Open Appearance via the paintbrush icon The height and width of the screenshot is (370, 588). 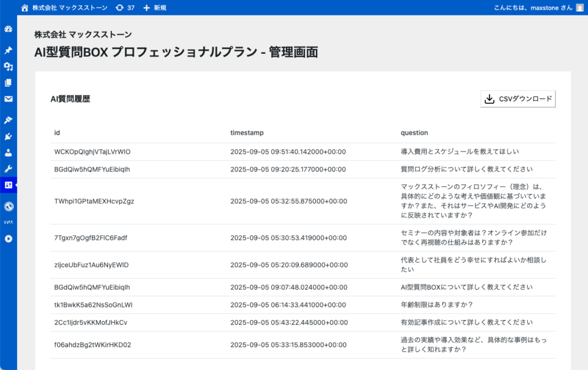click(x=8, y=120)
